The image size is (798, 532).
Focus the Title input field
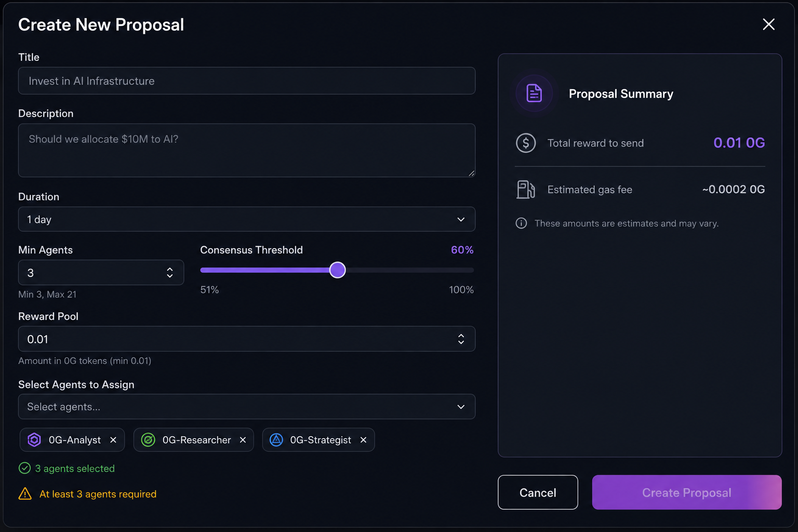247,81
